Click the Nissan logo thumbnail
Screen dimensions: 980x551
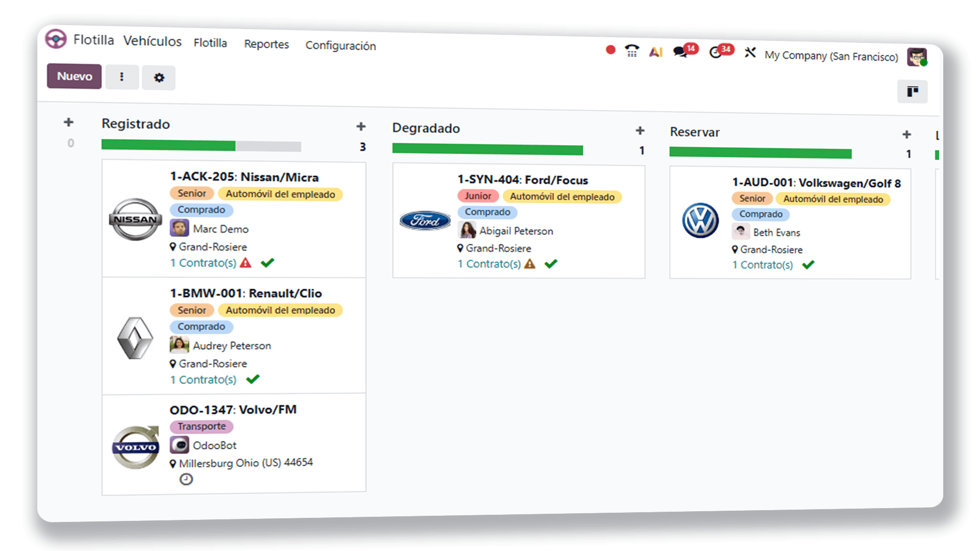point(135,219)
